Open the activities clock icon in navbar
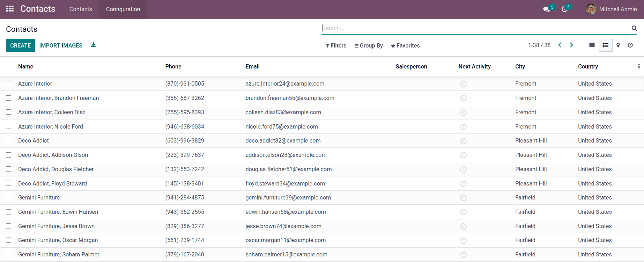The width and height of the screenshot is (644, 262). pos(565,9)
